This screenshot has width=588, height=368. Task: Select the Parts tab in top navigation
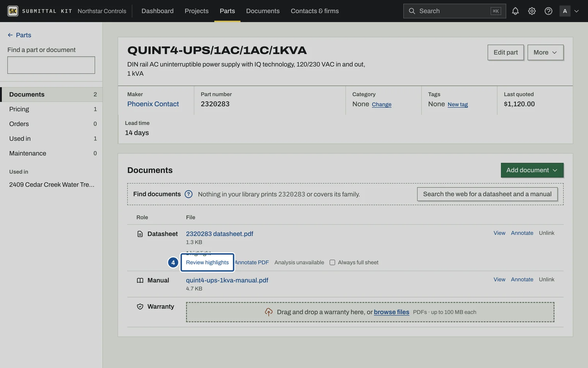point(227,11)
